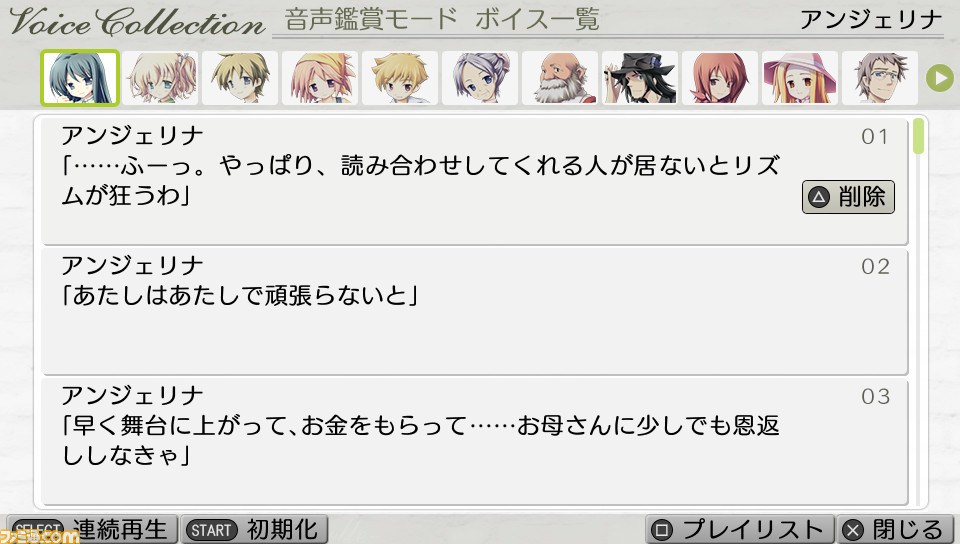Close the voice list with 閉じる
This screenshot has height=544, width=960.
point(895,529)
